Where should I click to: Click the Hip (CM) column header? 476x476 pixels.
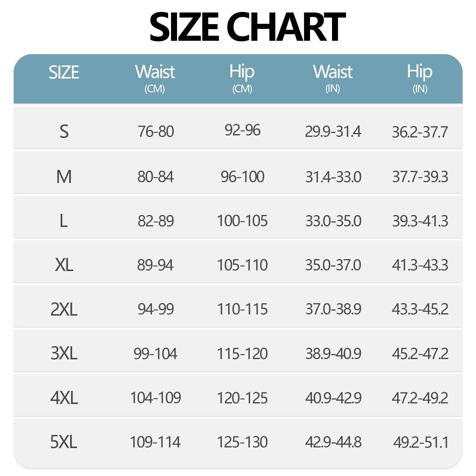242,79
